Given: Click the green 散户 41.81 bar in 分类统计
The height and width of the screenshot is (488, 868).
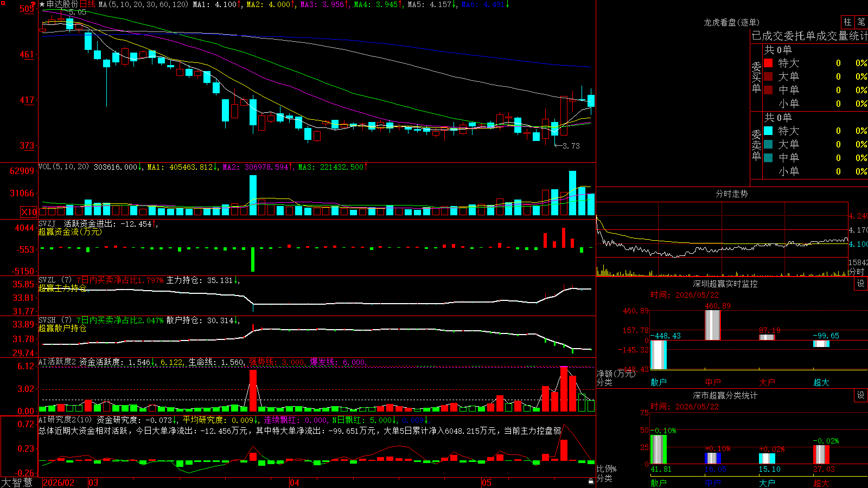Looking at the screenshot, I should click(659, 450).
